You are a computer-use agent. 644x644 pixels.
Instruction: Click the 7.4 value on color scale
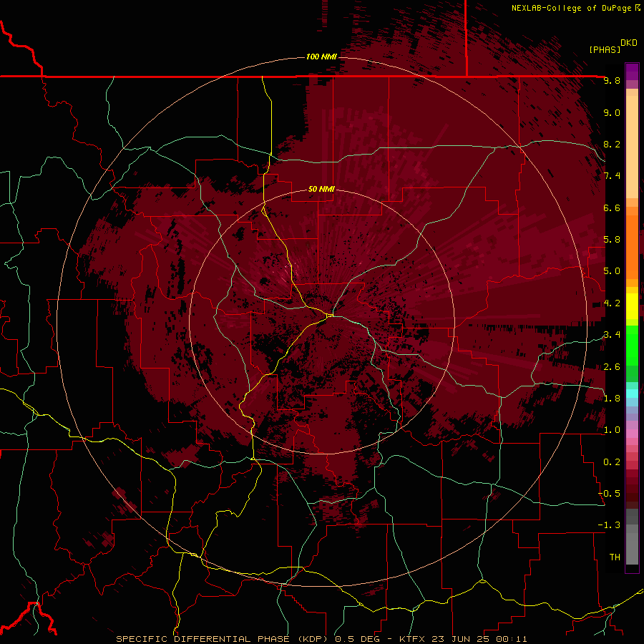click(612, 176)
